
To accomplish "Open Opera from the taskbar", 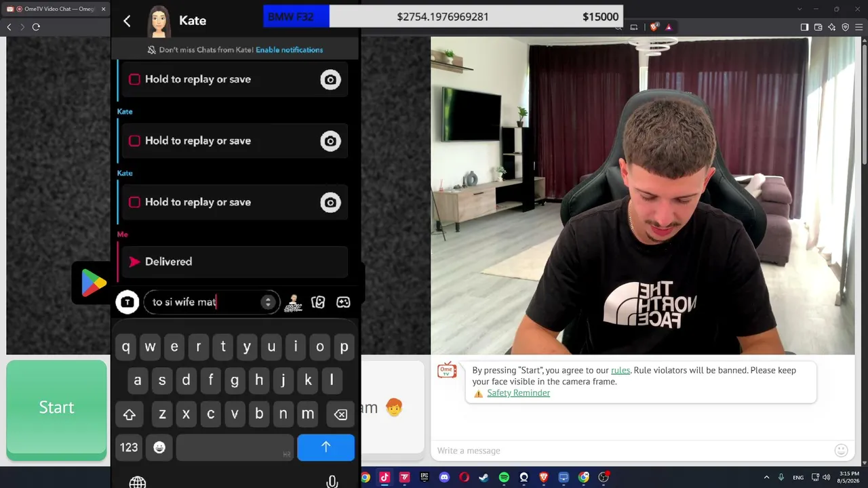I will (x=464, y=477).
